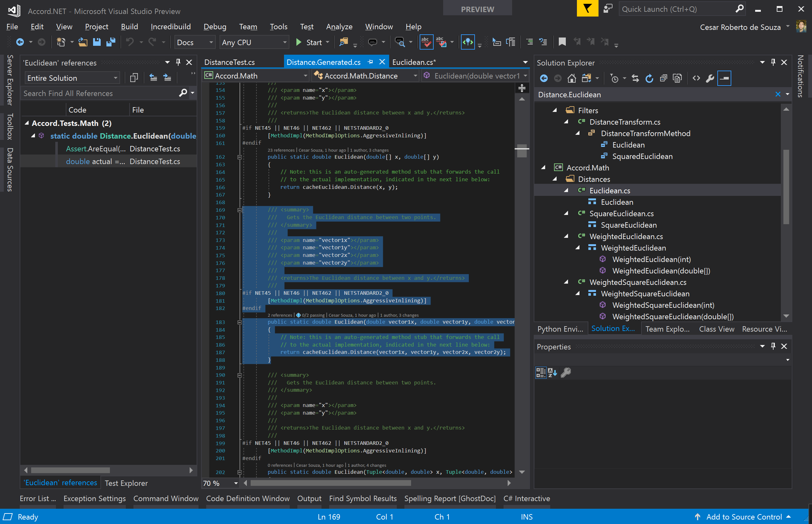Click the Open File folder icon

pyautogui.click(x=83, y=42)
